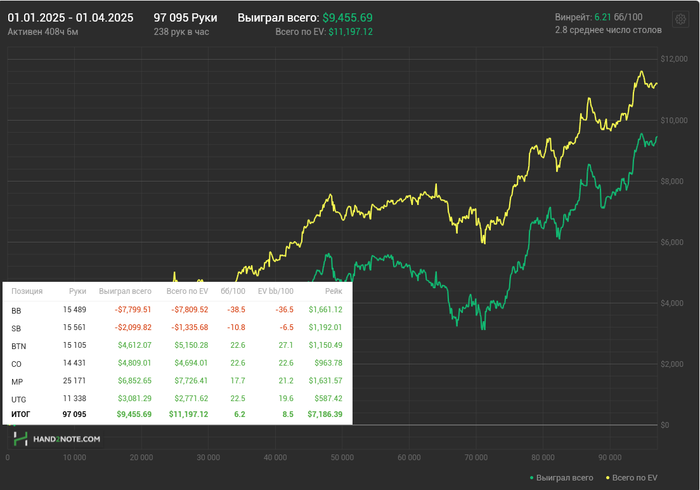Sort table by Руки column header
Viewport: 700px width, 490px height.
[77, 291]
